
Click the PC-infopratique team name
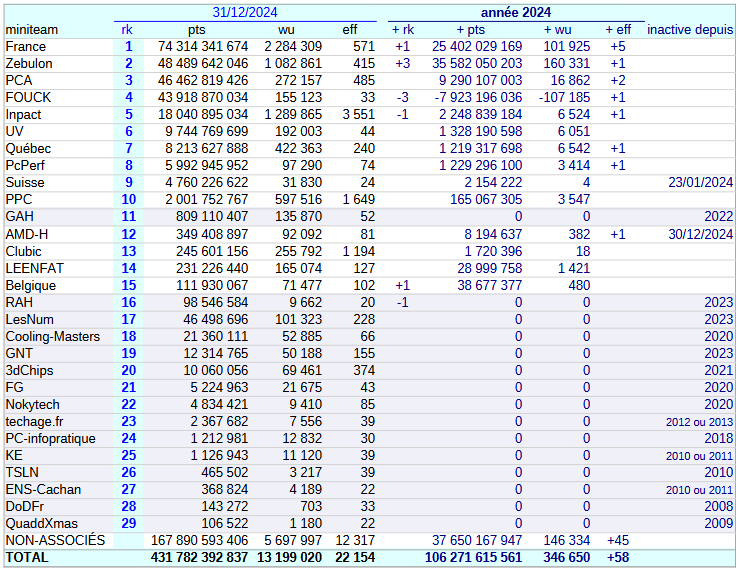tap(51, 438)
